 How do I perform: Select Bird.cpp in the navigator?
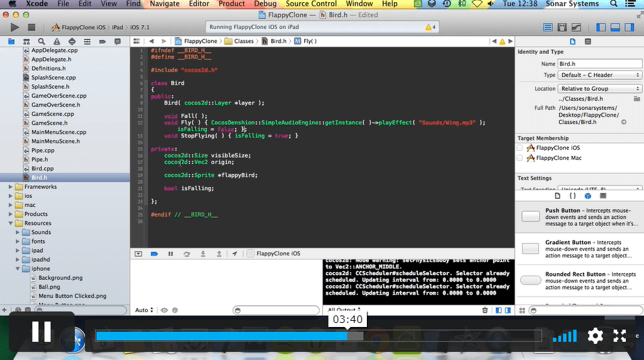[42, 169]
